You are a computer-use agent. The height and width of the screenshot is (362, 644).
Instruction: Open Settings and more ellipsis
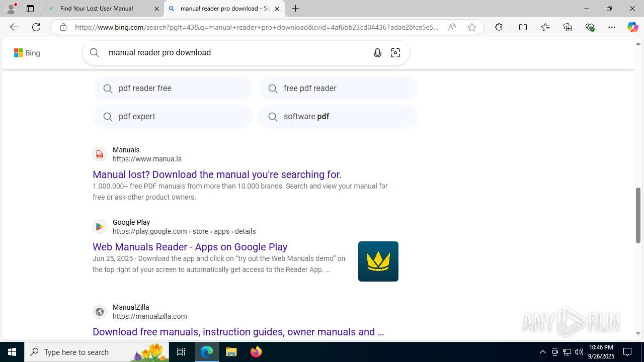[612, 27]
